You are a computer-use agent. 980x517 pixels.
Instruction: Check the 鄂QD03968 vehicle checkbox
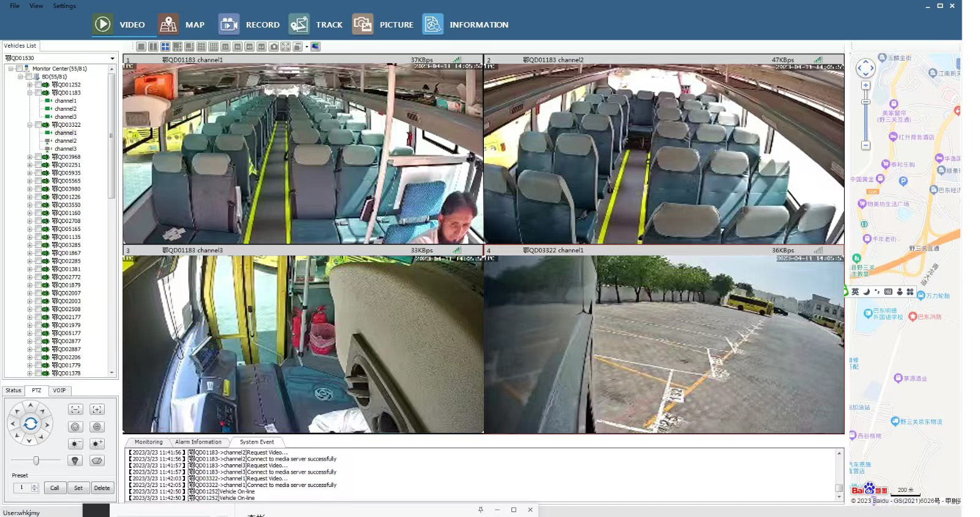[x=38, y=157]
